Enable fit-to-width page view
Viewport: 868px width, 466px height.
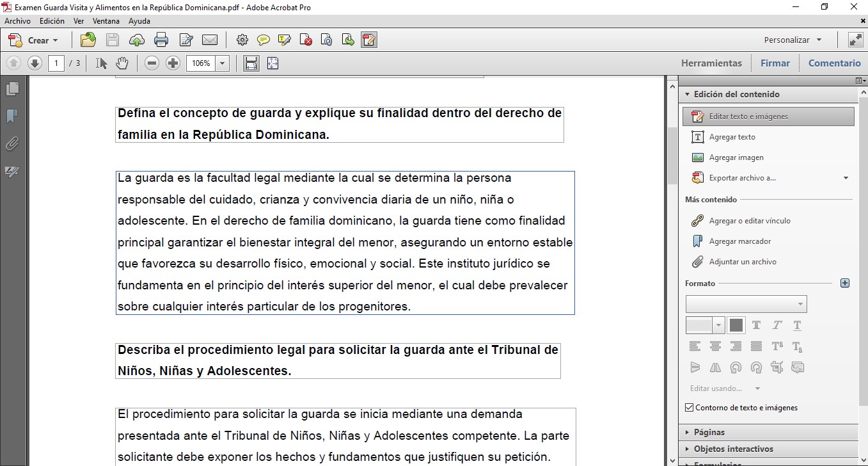pyautogui.click(x=251, y=63)
